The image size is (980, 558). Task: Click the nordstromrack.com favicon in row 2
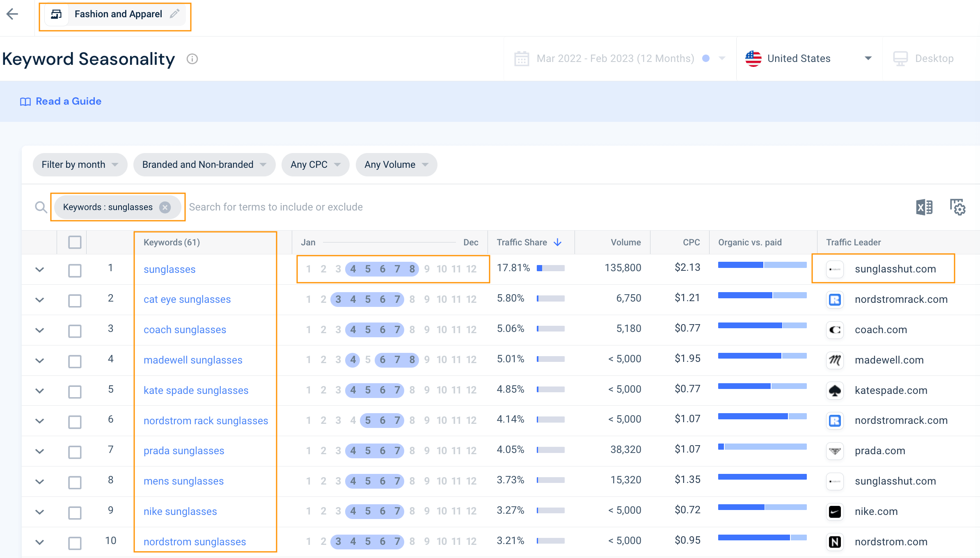click(835, 300)
